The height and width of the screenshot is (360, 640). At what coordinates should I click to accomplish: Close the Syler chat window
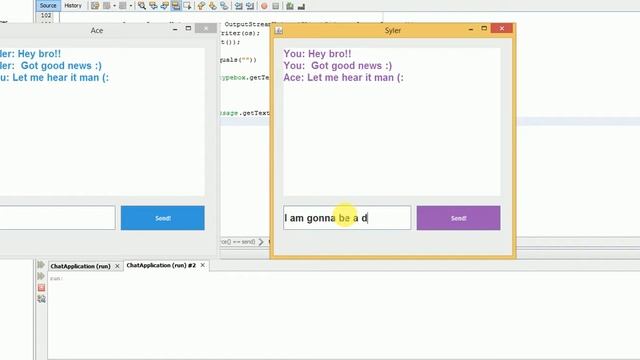(502, 29)
